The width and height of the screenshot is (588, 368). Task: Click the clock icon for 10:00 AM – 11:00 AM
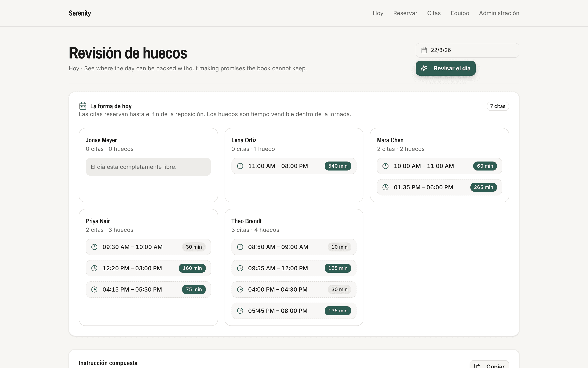pyautogui.click(x=385, y=166)
